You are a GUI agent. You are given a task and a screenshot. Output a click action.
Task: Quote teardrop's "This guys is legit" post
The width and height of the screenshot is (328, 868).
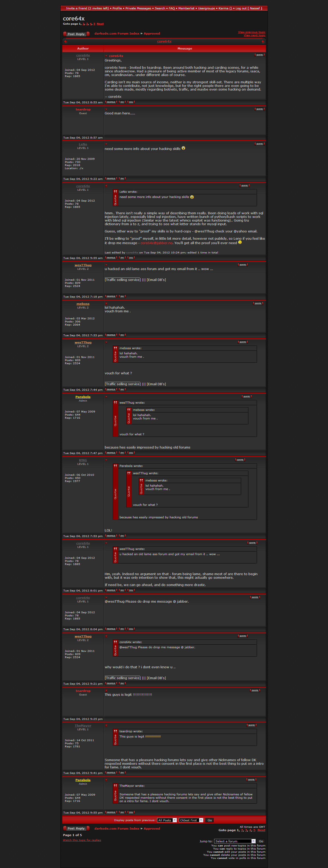click(255, 690)
